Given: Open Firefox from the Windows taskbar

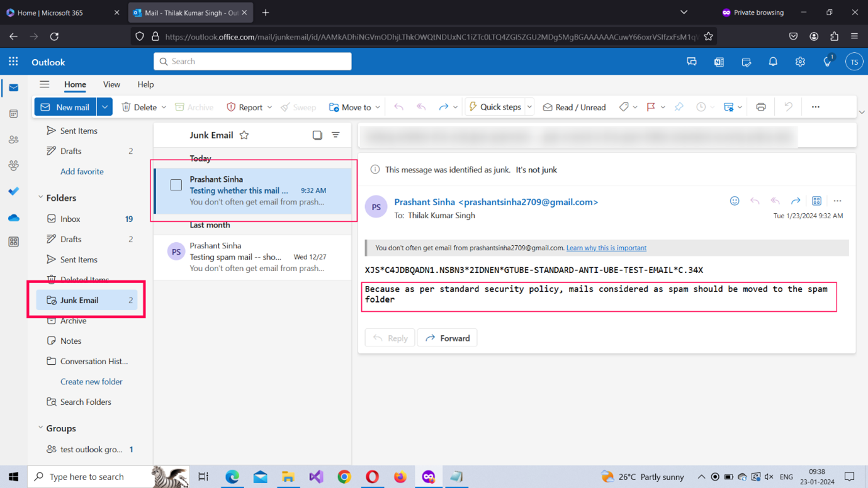Looking at the screenshot, I should pos(400,477).
